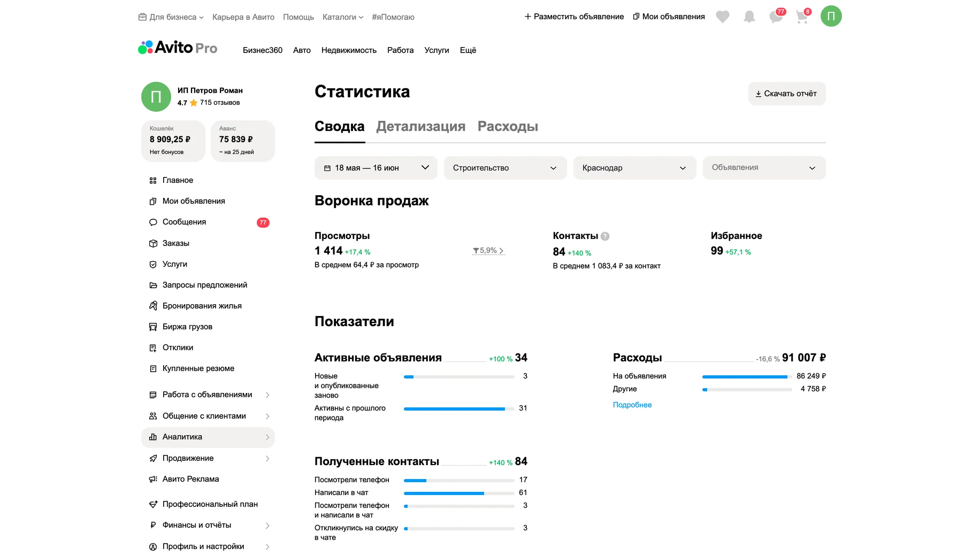Click the red 77 badge beside Сообщения
This screenshot has height=556, width=980.
(263, 223)
